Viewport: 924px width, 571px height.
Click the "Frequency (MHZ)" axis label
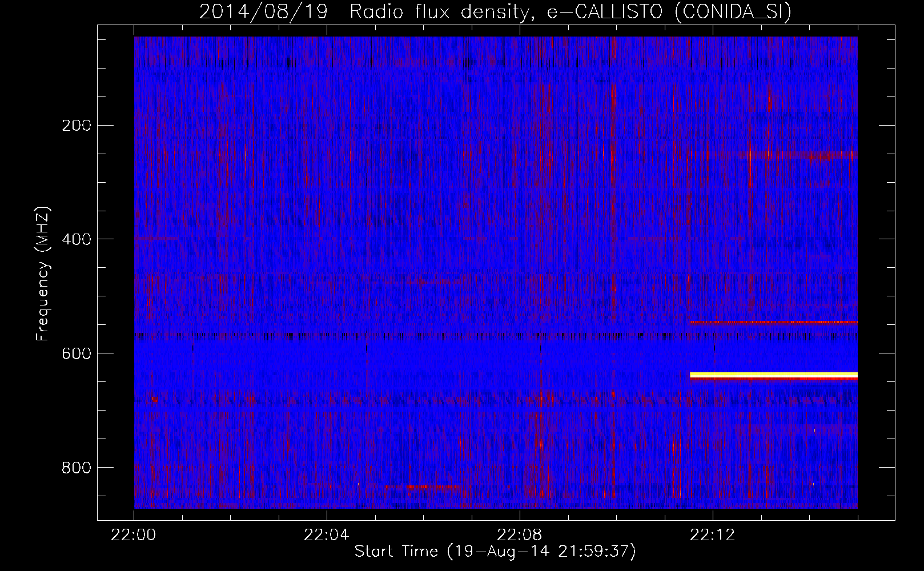coord(43,274)
